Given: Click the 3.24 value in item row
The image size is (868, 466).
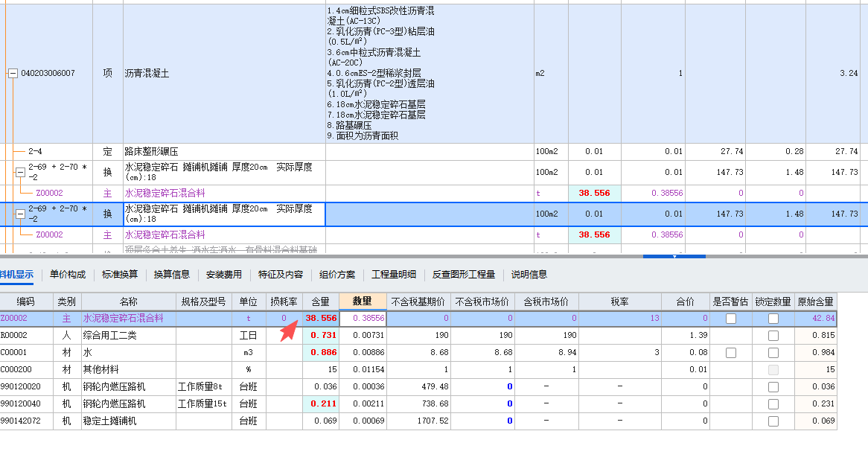Looking at the screenshot, I should coord(832,73).
